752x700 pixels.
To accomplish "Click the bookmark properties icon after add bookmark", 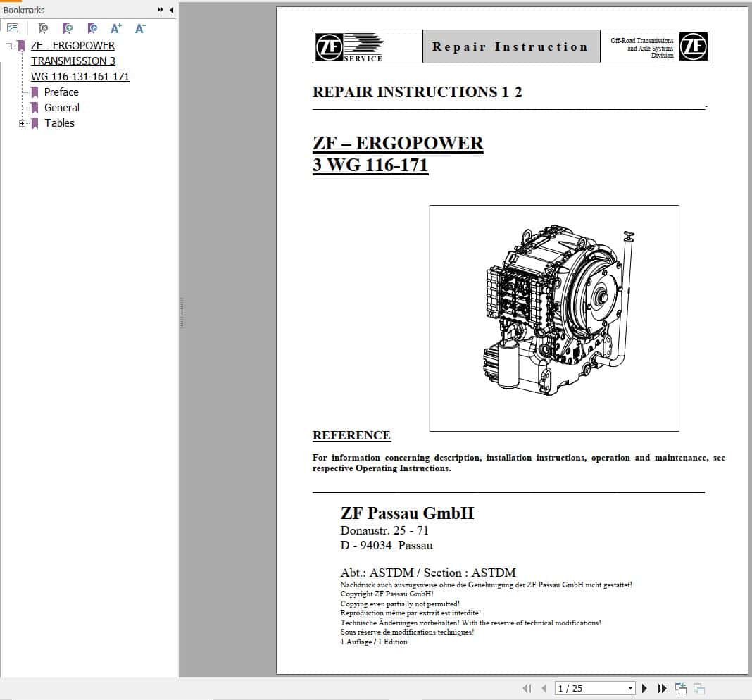I will 92,28.
